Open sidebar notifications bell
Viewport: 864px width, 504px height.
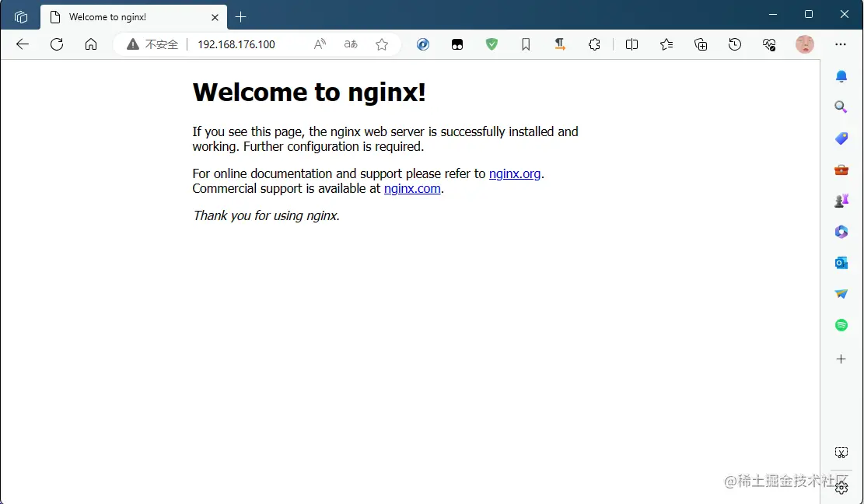[x=841, y=76]
